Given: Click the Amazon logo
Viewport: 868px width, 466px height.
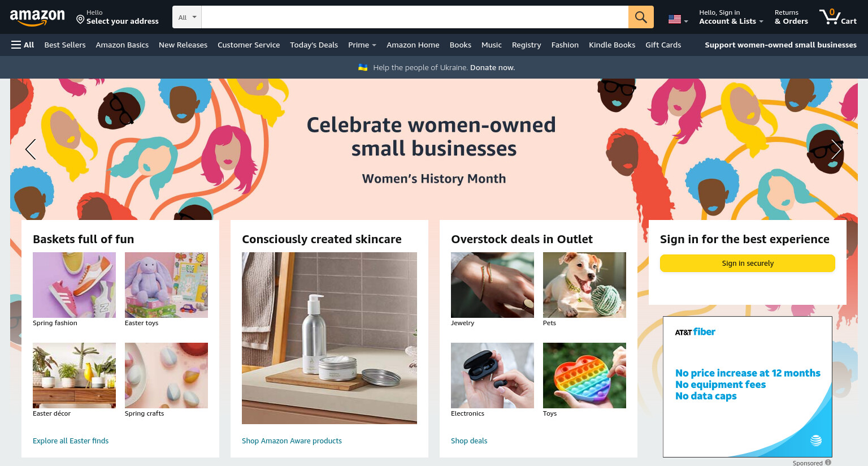Looking at the screenshot, I should point(37,18).
